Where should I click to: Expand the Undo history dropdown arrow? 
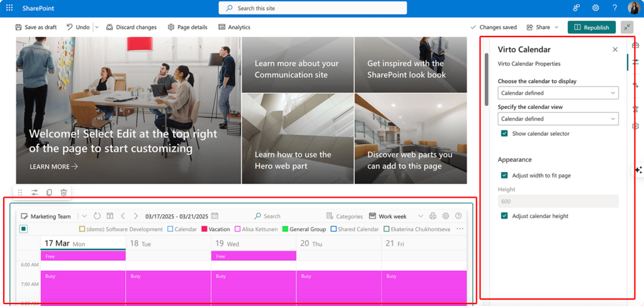click(97, 27)
